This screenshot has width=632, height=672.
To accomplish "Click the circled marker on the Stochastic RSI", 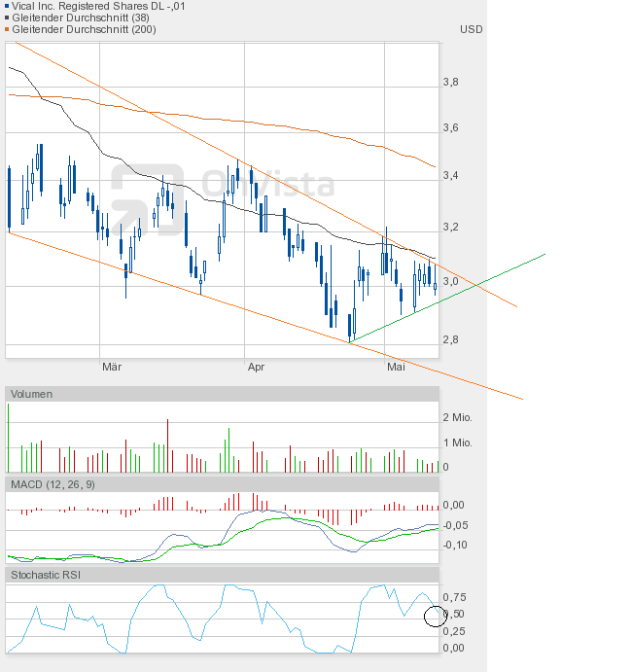I will point(435,616).
